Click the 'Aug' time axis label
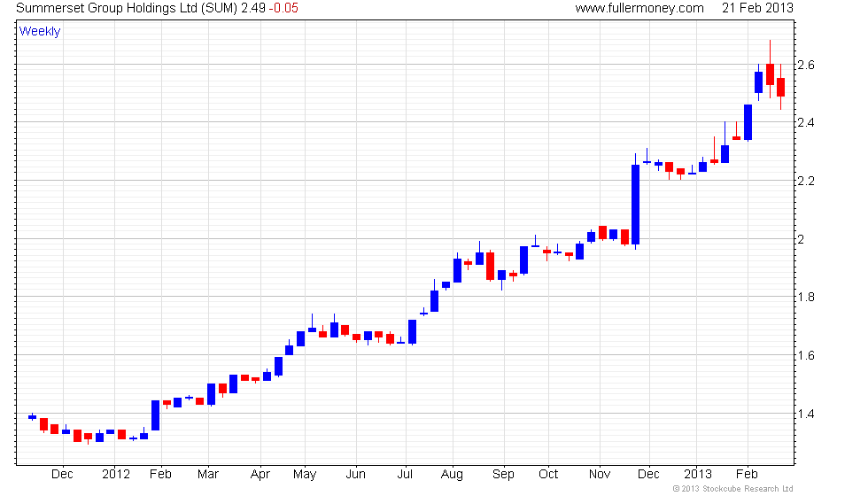868x496 pixels. click(452, 475)
